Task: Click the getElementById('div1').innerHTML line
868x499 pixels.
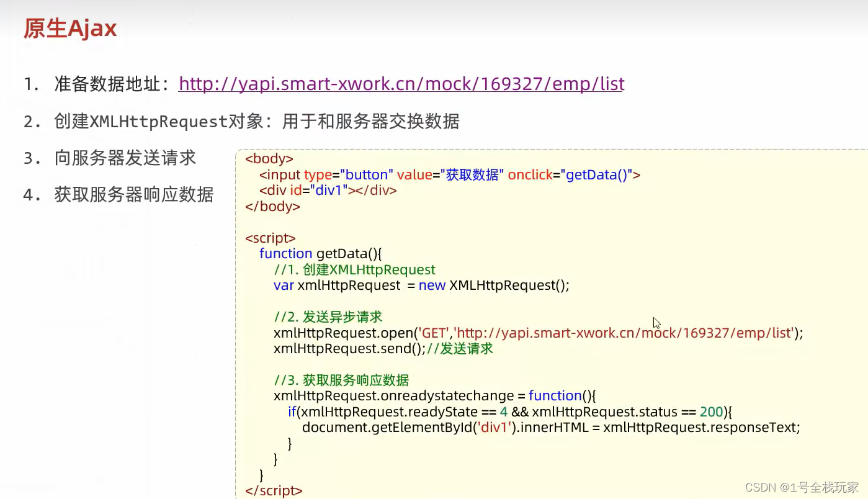Action: click(552, 428)
